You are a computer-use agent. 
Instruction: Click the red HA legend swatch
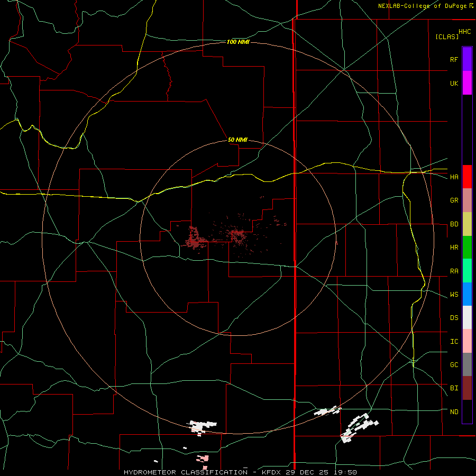click(x=467, y=177)
